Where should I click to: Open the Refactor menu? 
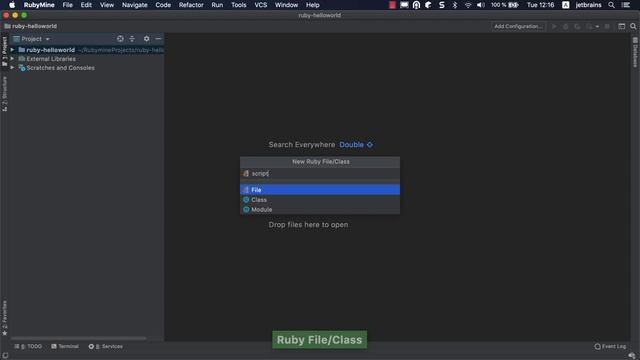(191, 5)
